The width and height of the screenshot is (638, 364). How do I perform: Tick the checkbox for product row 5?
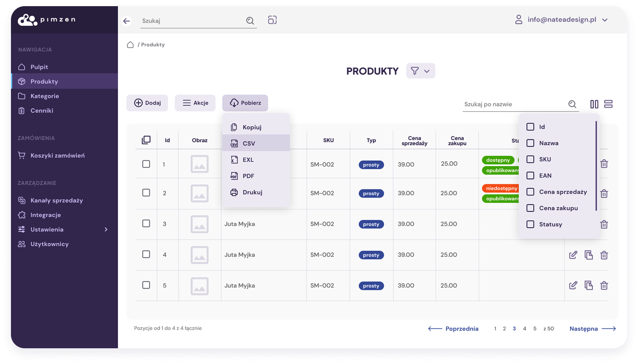pyautogui.click(x=146, y=285)
